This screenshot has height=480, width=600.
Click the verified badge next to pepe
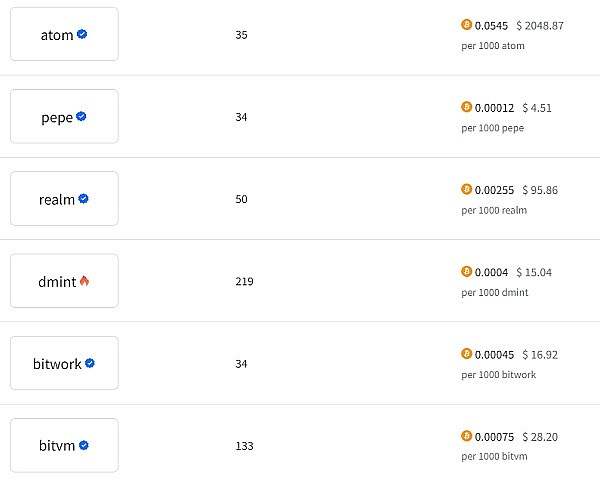[x=81, y=116]
